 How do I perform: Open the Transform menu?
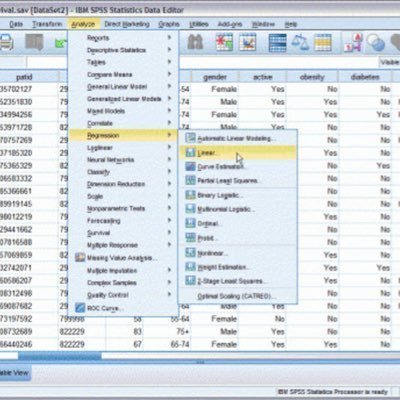tap(47, 24)
